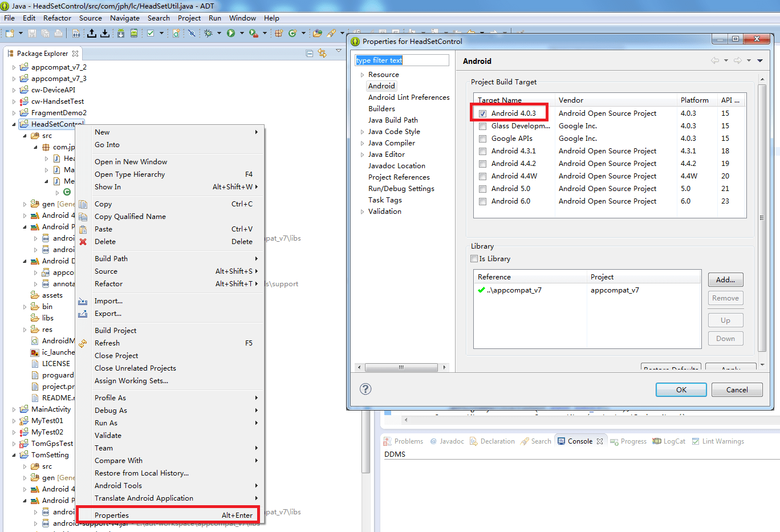Click the New wizard toolbar icon
The height and width of the screenshot is (532, 780).
pyautogui.click(x=10, y=34)
